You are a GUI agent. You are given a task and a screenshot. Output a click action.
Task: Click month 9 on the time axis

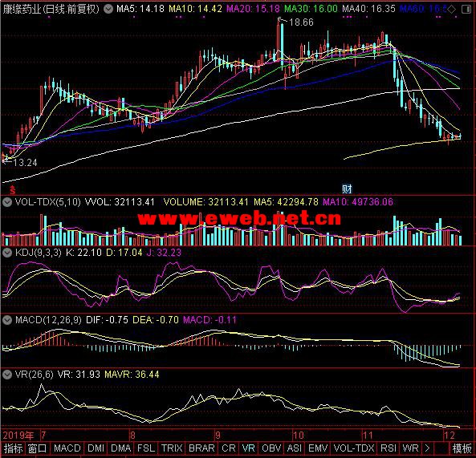point(218,436)
